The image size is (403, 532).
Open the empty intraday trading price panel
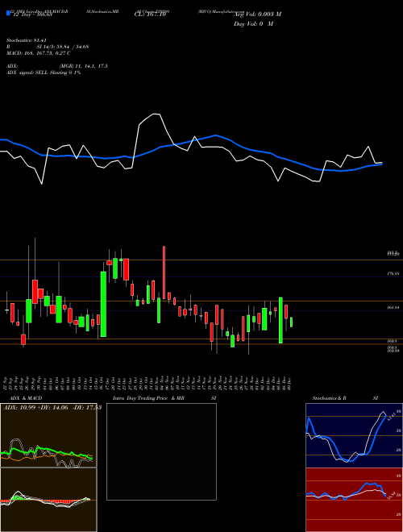click(x=161, y=451)
